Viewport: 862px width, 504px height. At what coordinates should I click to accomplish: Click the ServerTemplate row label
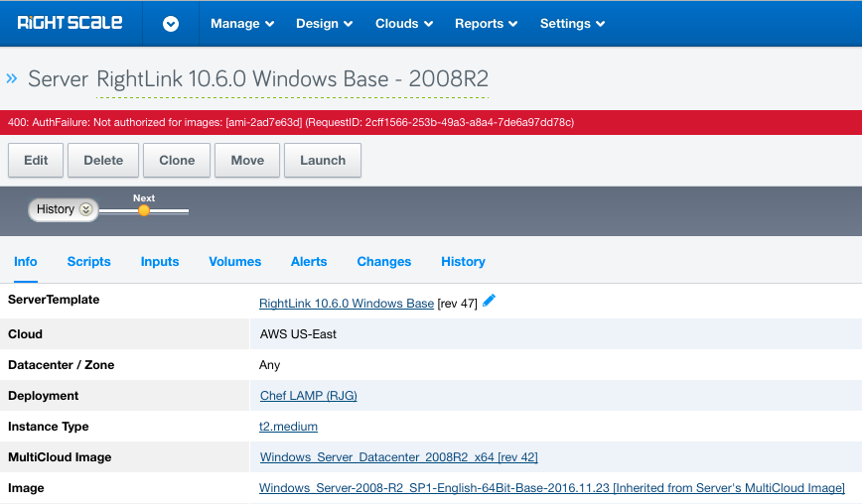(54, 300)
